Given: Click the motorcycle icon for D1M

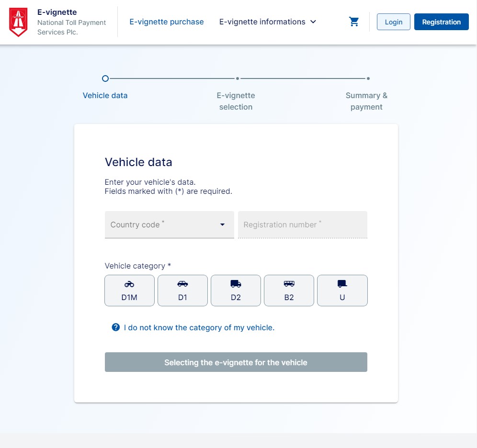Looking at the screenshot, I should [x=129, y=284].
